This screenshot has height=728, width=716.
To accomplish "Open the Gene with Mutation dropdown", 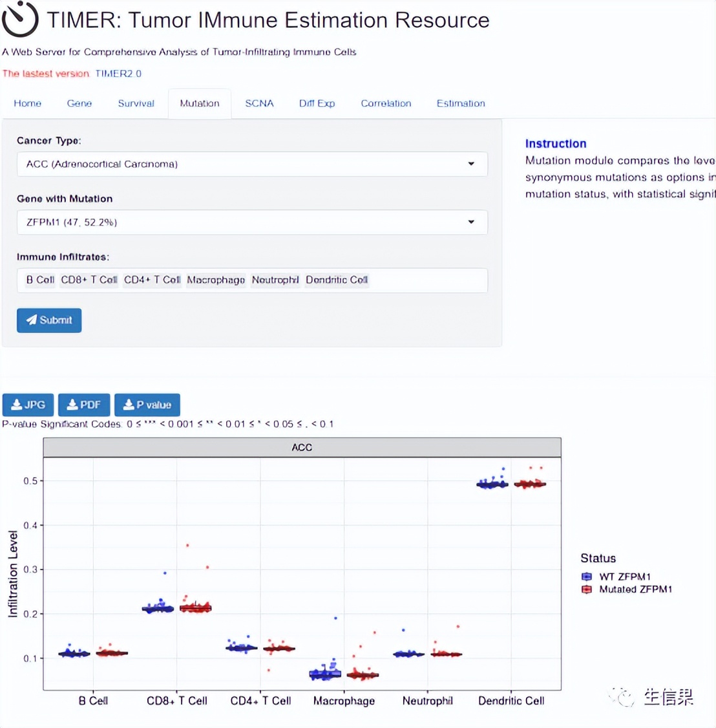I will tap(471, 222).
